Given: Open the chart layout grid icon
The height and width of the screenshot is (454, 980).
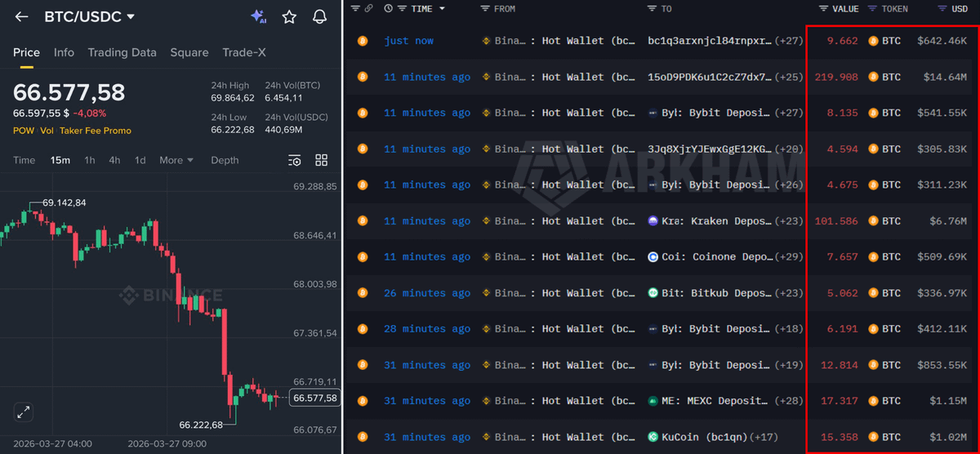Looking at the screenshot, I should tap(322, 160).
